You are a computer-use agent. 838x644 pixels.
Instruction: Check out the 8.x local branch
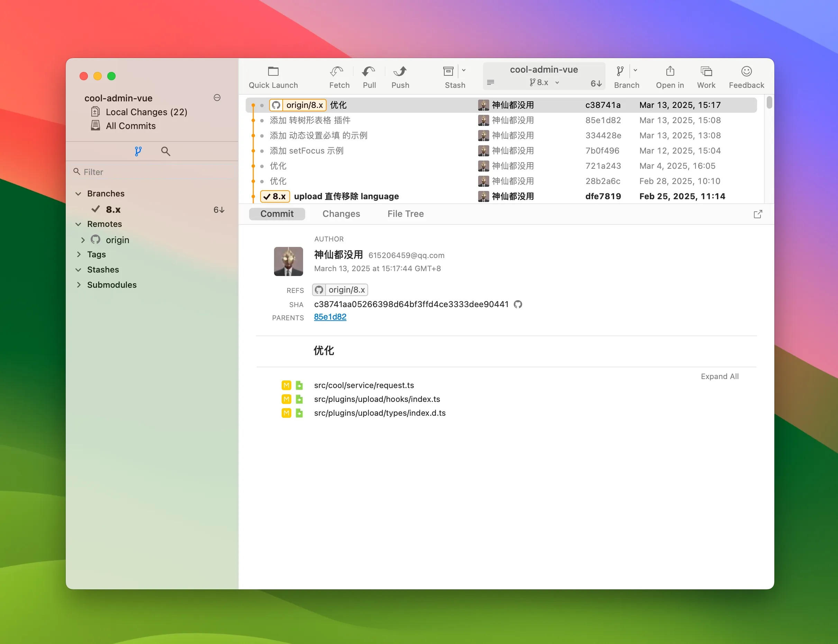pyautogui.click(x=113, y=210)
